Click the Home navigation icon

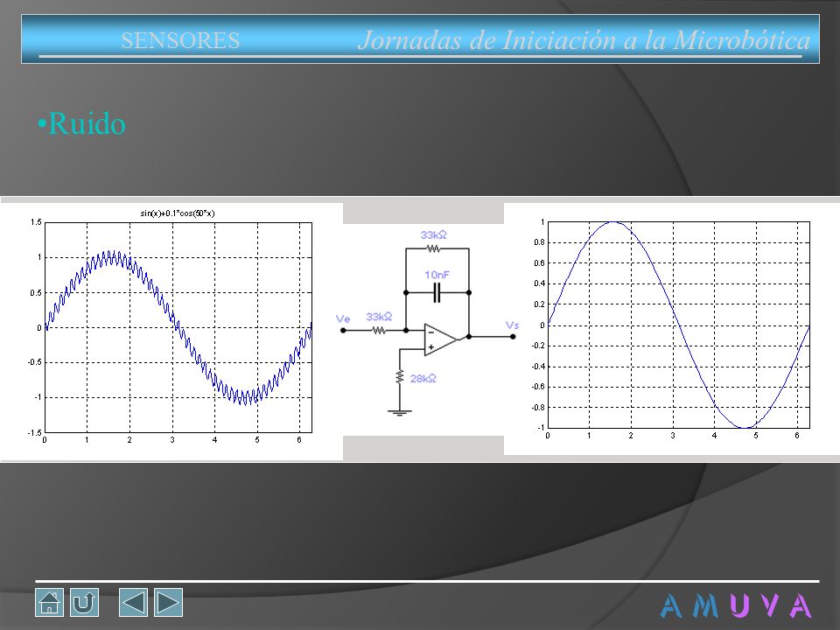point(49,602)
